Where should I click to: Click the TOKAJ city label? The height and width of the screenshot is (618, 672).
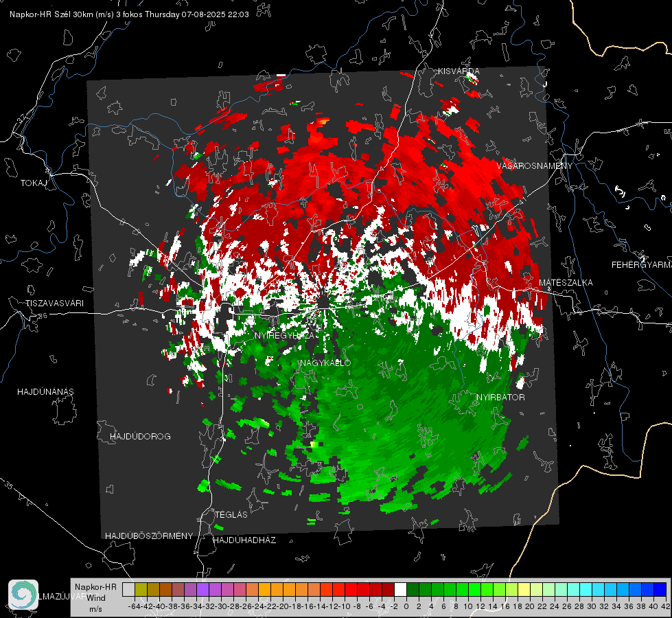pos(34,183)
